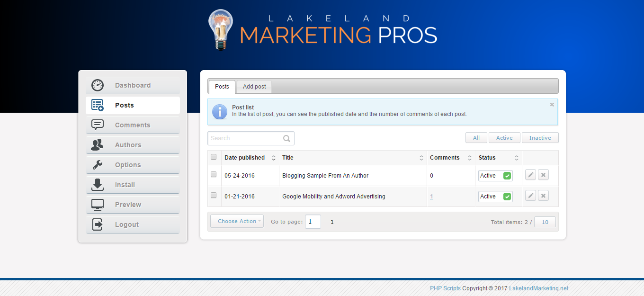Edit the Blogging Sample post with pencil icon

(530, 175)
